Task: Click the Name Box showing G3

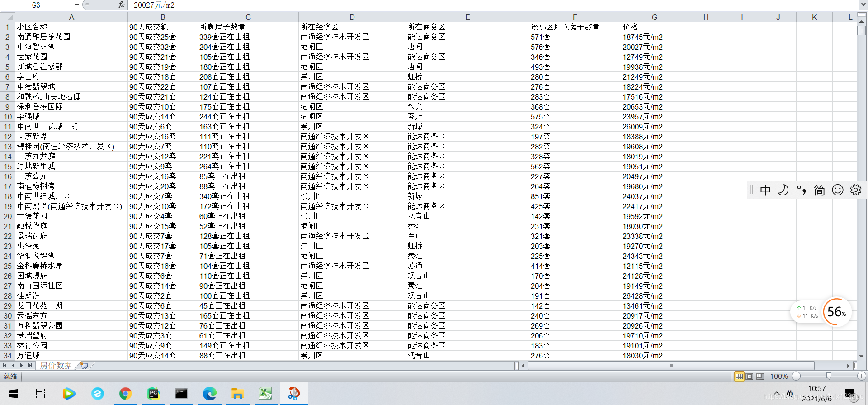Action: pyautogui.click(x=37, y=5)
